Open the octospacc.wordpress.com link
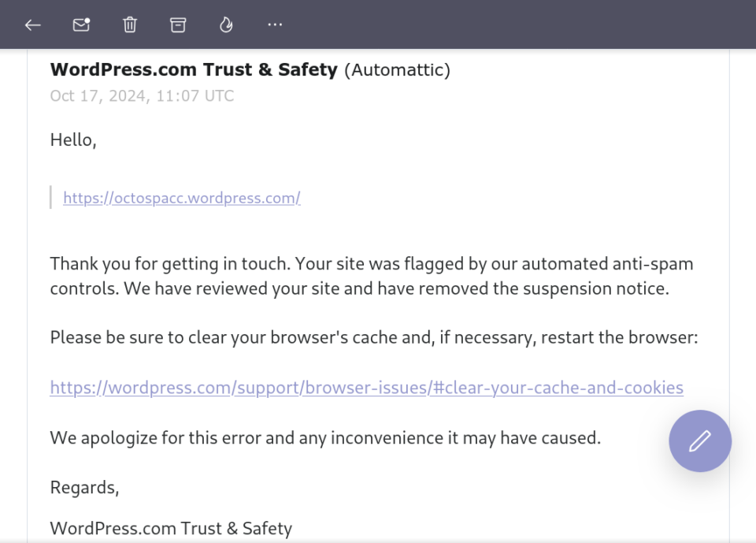Image resolution: width=756 pixels, height=543 pixels. point(182,198)
